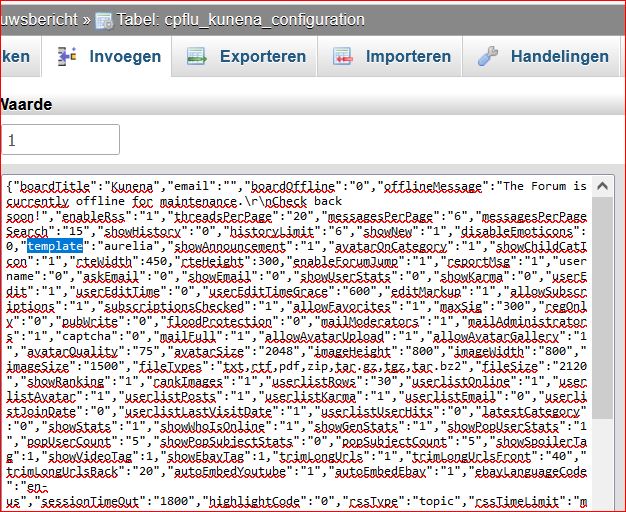Click the table icon in the breadcrumb
Image resolution: width=626 pixels, height=512 pixels.
pyautogui.click(x=103, y=20)
